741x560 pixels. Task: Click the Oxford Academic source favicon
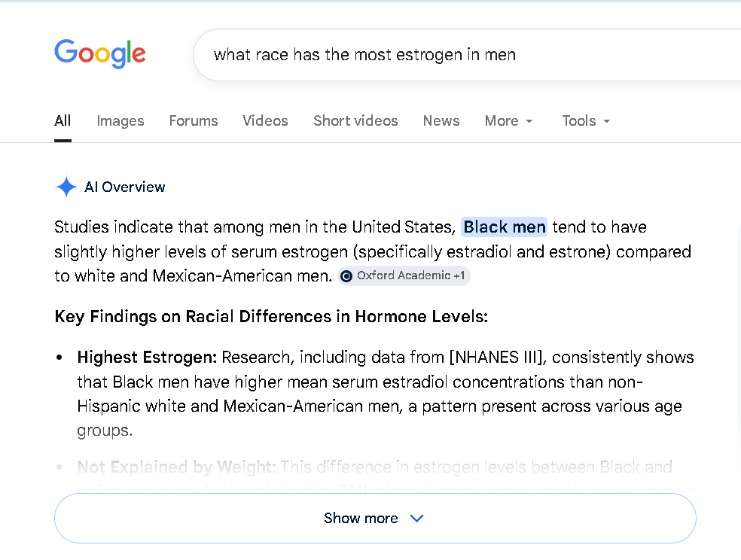point(346,276)
